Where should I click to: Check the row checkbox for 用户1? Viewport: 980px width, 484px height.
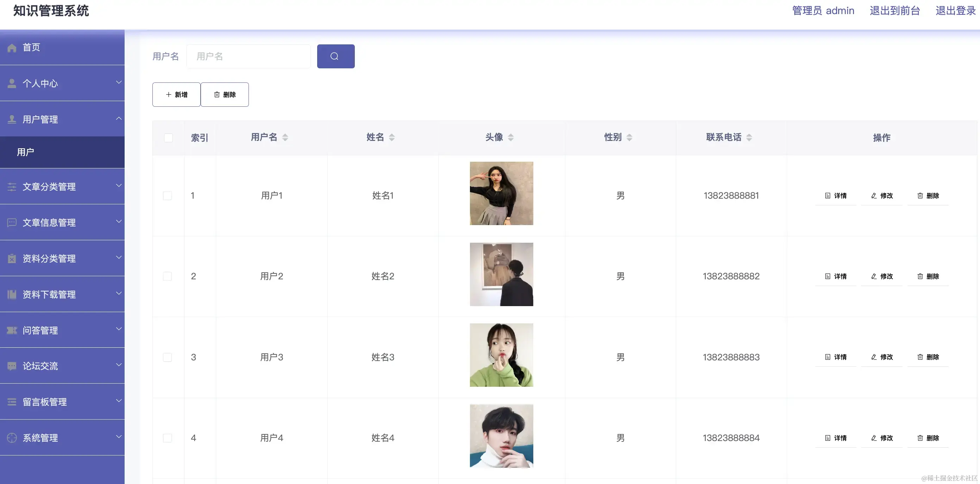click(168, 196)
